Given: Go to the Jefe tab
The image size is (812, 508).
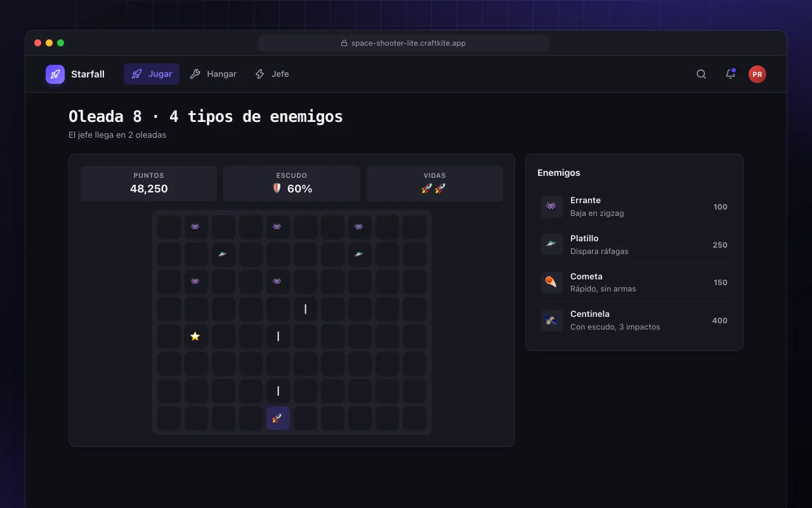Looking at the screenshot, I should (272, 74).
